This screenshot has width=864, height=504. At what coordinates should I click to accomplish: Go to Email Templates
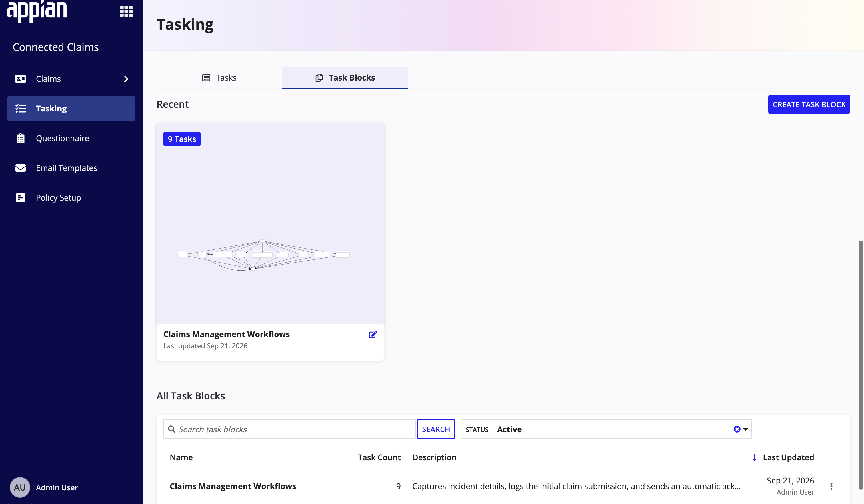click(71, 168)
